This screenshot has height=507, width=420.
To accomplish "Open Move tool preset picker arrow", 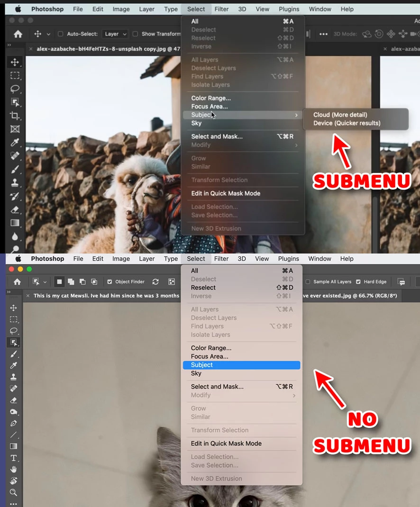I will (48, 34).
